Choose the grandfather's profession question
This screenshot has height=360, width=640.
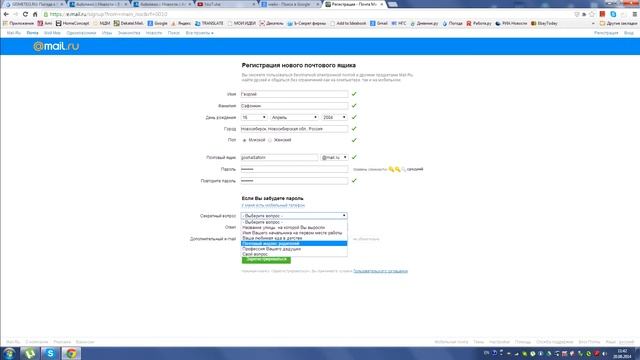(294, 249)
